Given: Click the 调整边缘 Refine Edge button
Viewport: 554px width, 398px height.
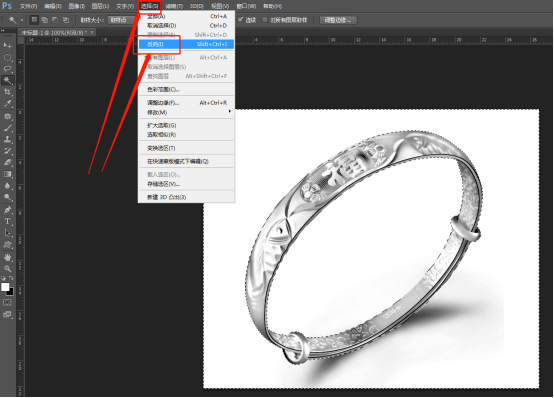Looking at the screenshot, I should tap(338, 20).
